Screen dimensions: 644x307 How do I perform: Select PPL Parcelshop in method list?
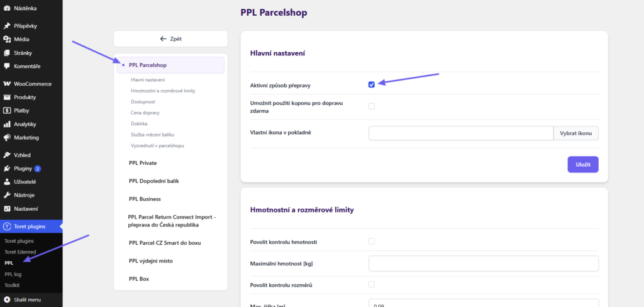(170, 65)
